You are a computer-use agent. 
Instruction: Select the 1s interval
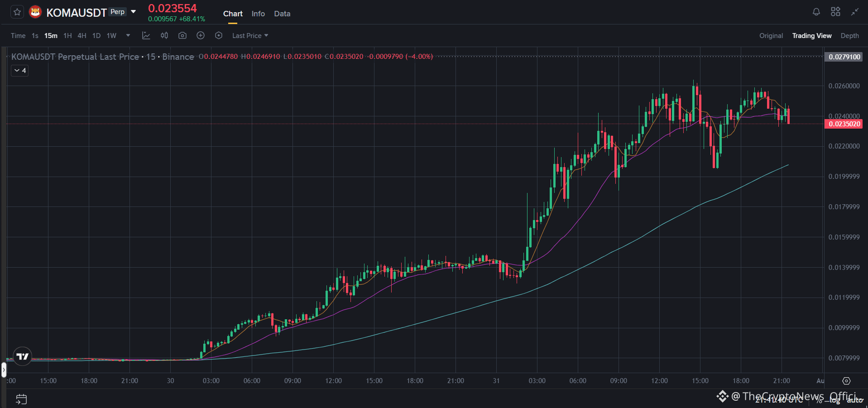(35, 36)
